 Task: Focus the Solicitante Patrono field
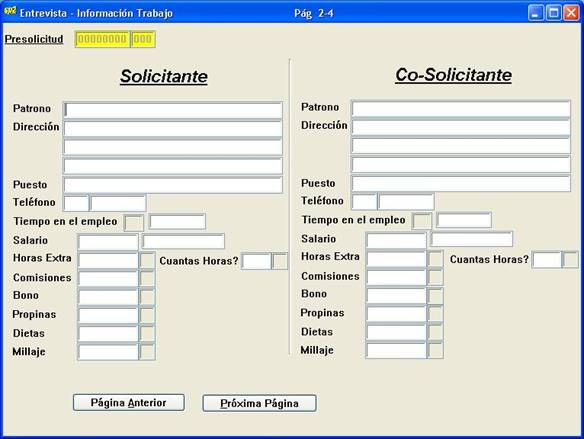(173, 110)
